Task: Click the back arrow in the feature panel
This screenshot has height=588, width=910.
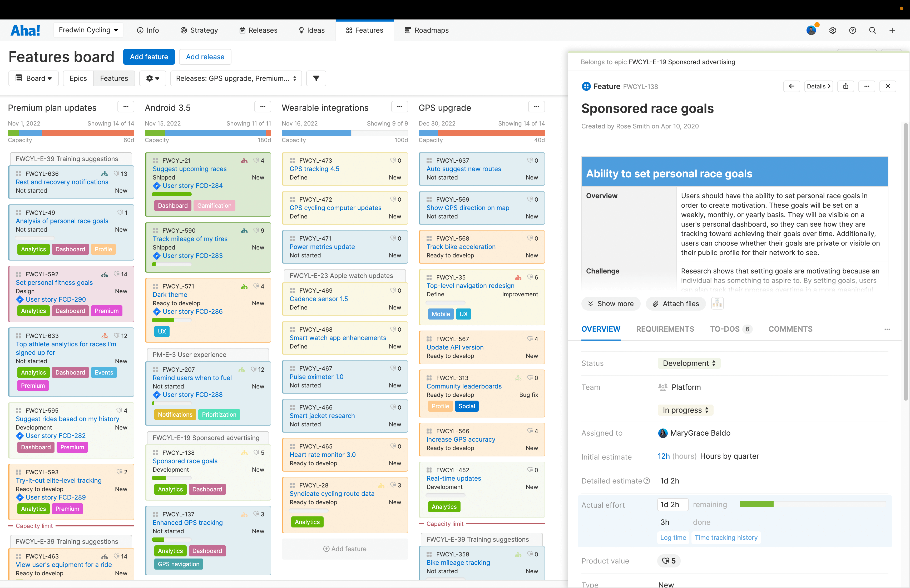Action: (x=792, y=86)
